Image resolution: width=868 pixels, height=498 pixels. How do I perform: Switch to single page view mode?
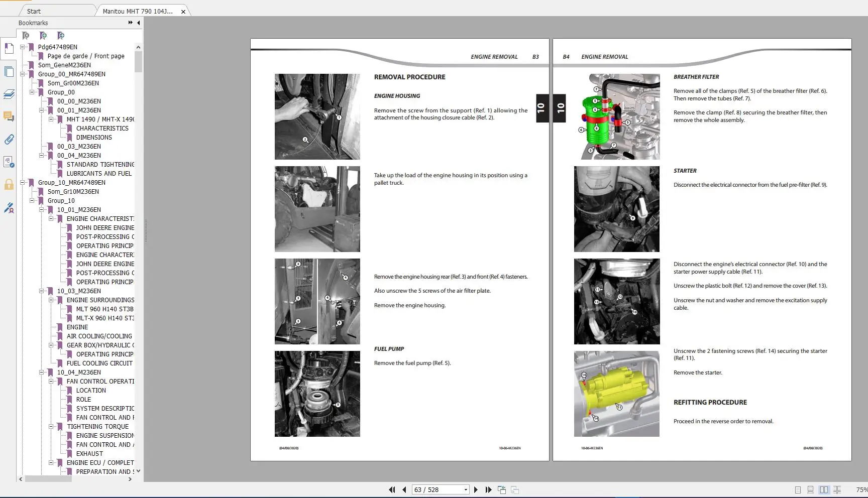click(x=798, y=490)
